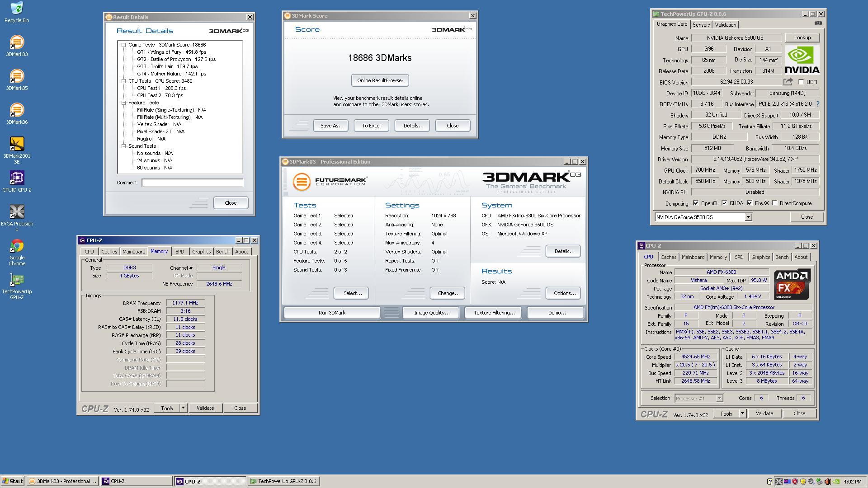Open the Processor #1 selection dropdown
868x488 pixels.
point(719,398)
